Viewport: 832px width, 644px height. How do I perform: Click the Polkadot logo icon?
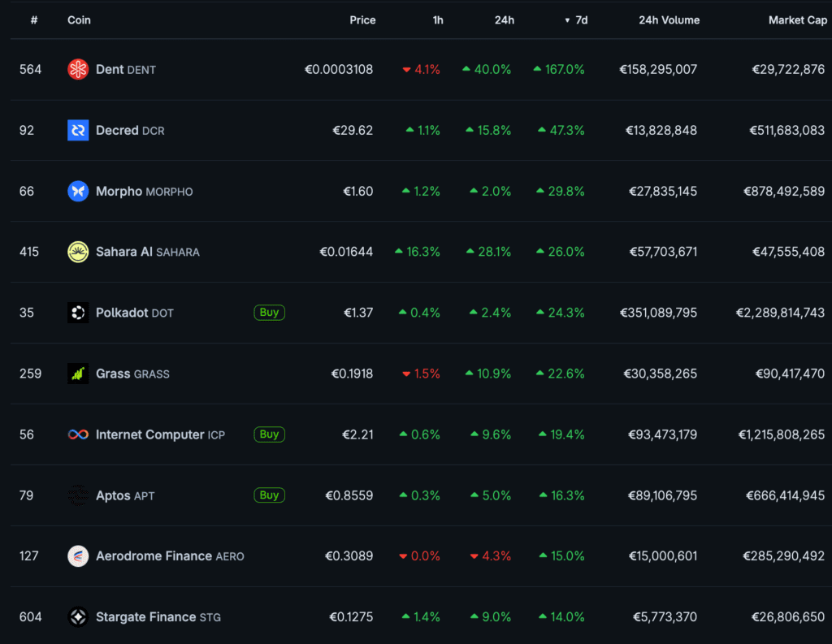(78, 313)
